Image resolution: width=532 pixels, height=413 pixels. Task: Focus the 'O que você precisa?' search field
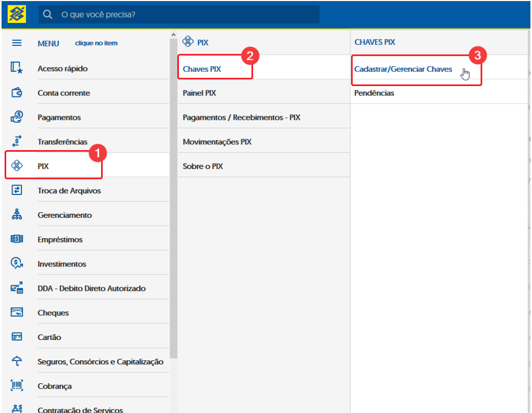point(179,14)
